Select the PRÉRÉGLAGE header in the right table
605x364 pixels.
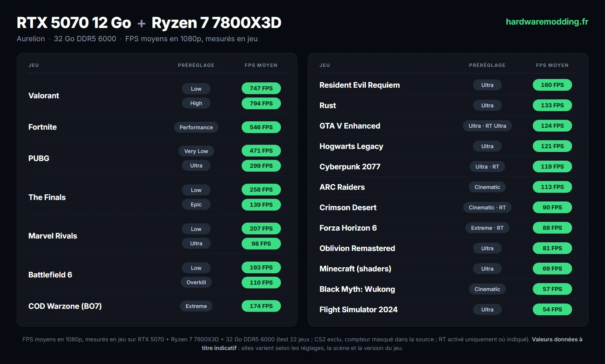click(487, 65)
